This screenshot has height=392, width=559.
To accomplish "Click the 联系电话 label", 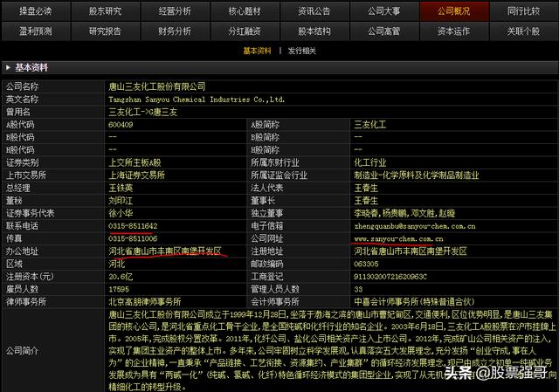I will pos(22,226).
